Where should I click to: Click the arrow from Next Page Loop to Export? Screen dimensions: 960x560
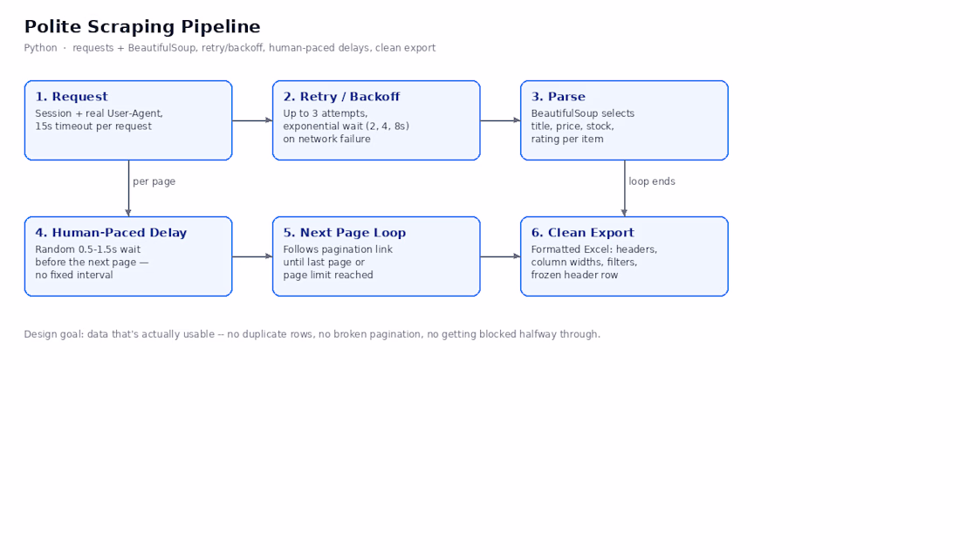(x=500, y=256)
